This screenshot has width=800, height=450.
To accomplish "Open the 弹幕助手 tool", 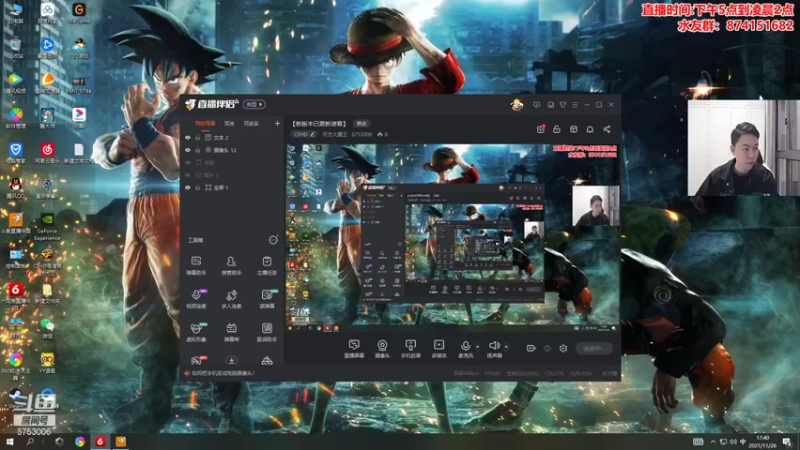I will (196, 266).
